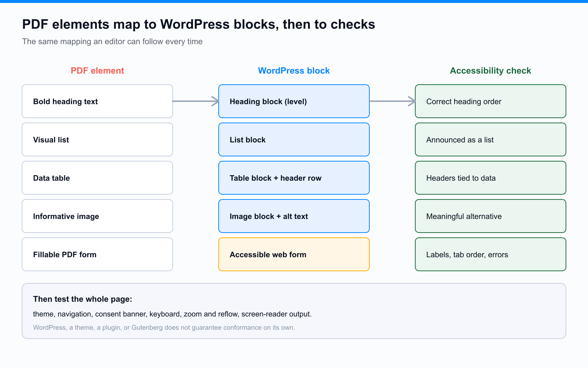Choose the "Headers tied to data" box
This screenshot has height=368, width=588.
click(491, 178)
